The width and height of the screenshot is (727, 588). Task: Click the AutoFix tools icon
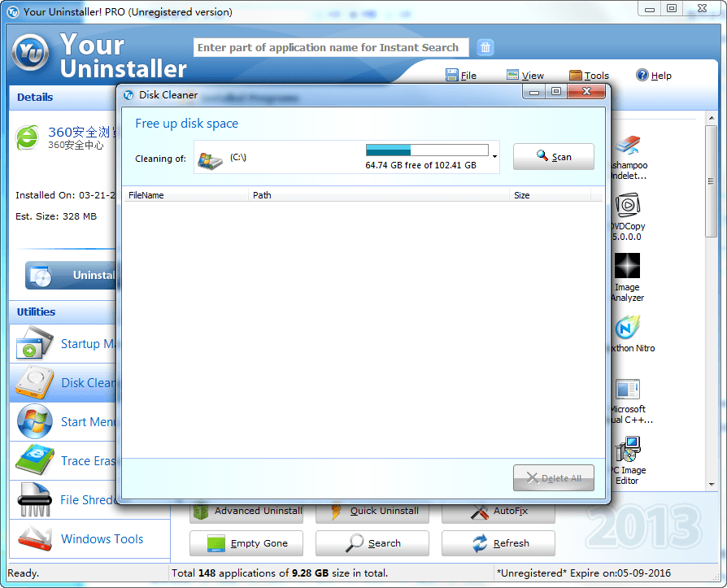480,512
